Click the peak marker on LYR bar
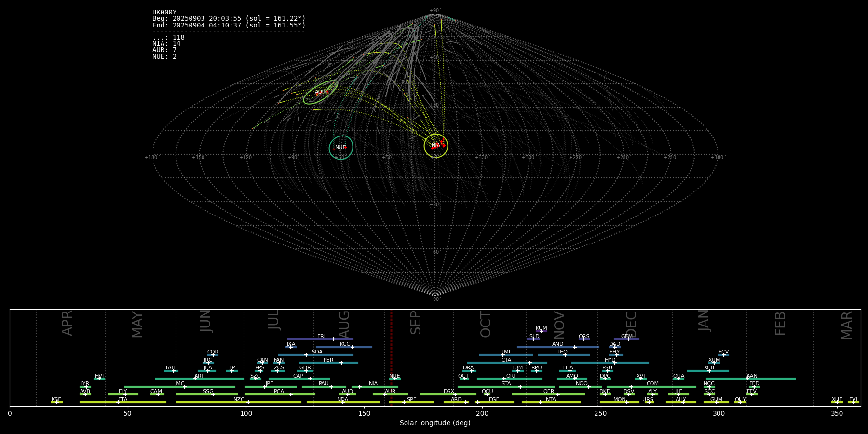 (86, 387)
